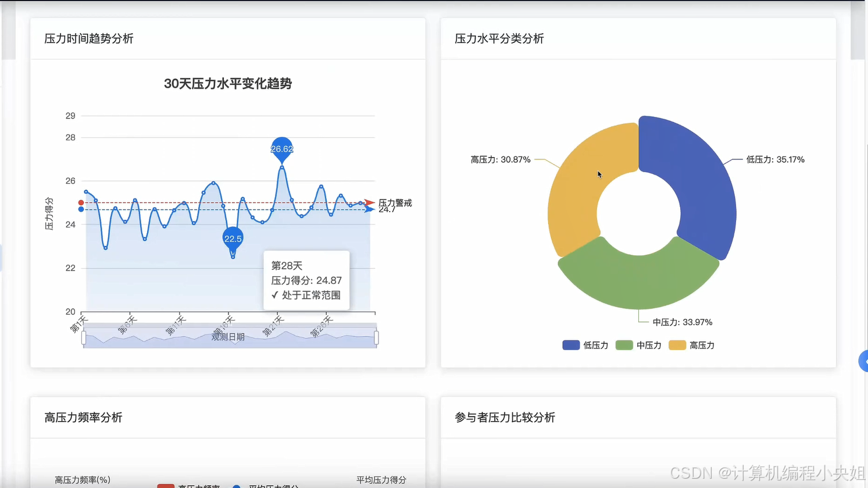
Task: Click the 第28天 tooltip heading
Action: pos(287,266)
